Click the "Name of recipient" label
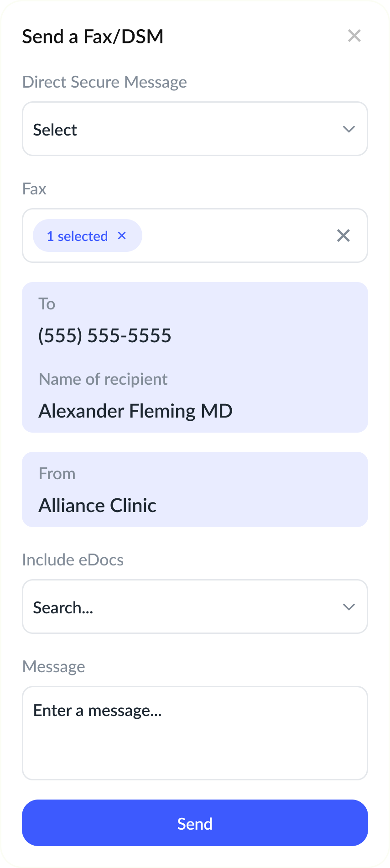 [x=103, y=379]
